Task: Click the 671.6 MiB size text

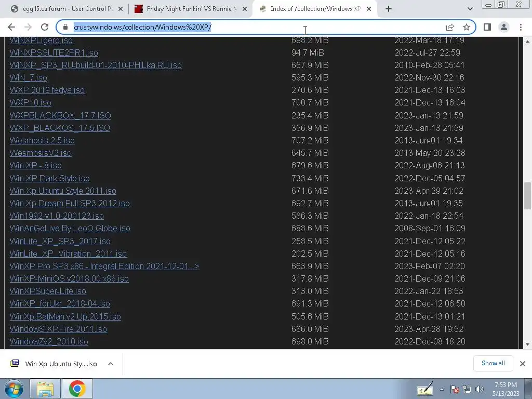Action: [x=310, y=191]
